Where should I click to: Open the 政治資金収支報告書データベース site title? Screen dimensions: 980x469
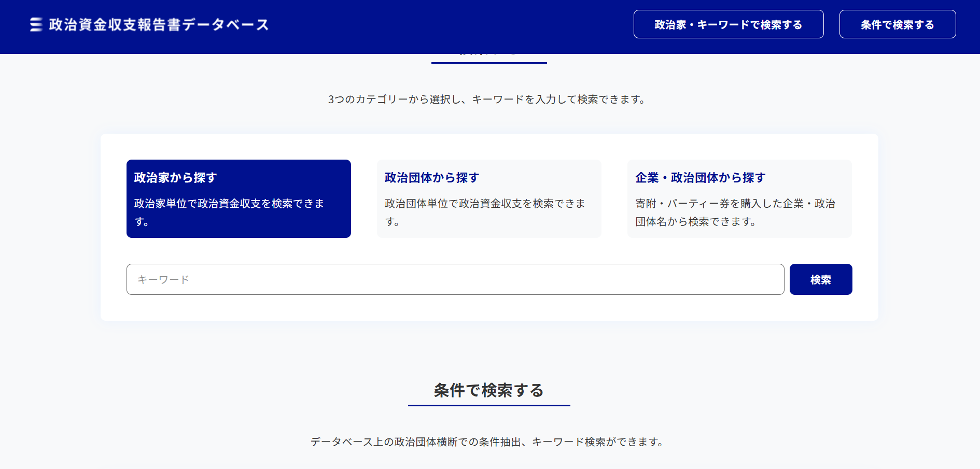(159, 24)
